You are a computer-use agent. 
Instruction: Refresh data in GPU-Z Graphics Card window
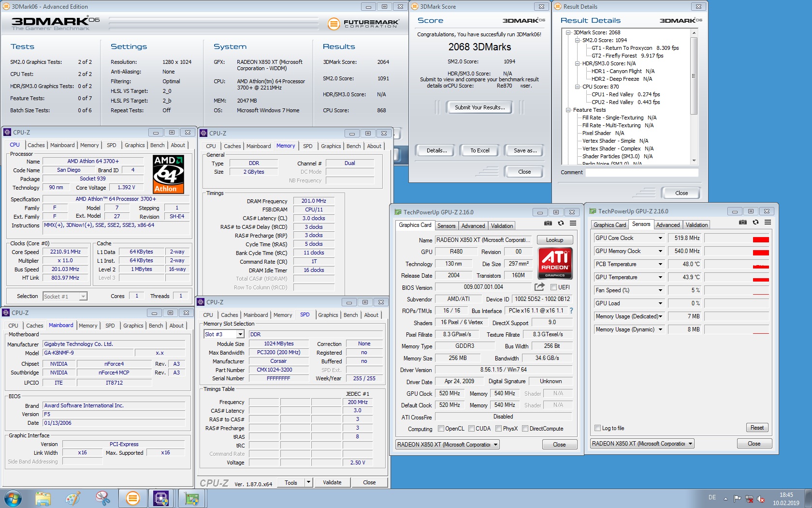561,223
